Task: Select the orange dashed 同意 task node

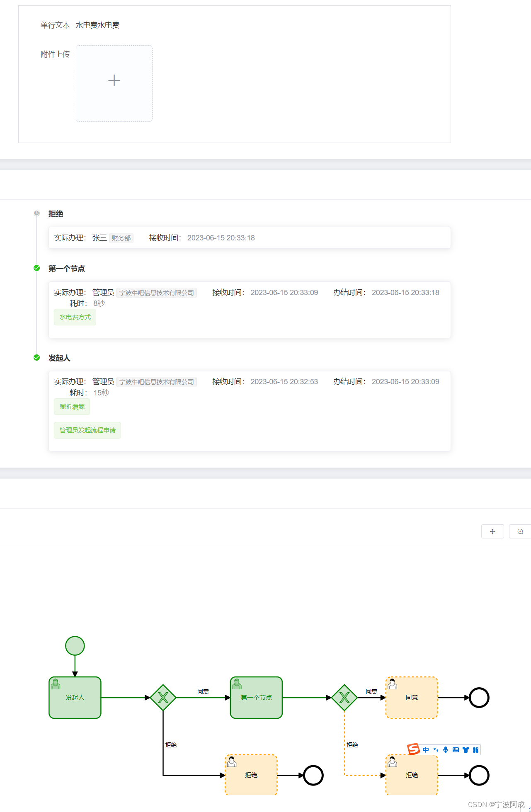Action: point(412,698)
